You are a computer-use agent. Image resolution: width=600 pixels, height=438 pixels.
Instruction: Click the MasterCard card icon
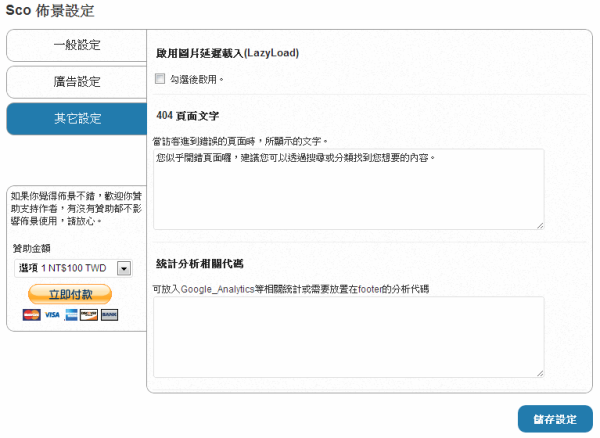[31, 315]
